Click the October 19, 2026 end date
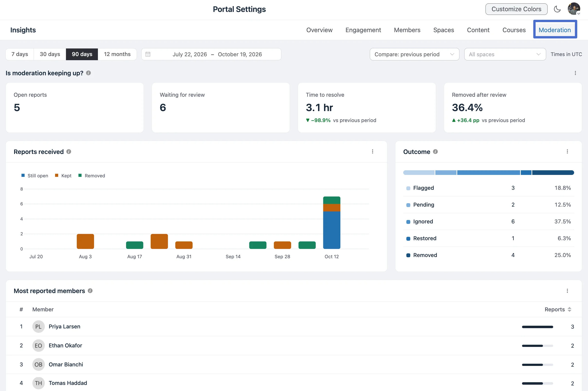Viewport: 588px width, 391px height. coord(240,54)
